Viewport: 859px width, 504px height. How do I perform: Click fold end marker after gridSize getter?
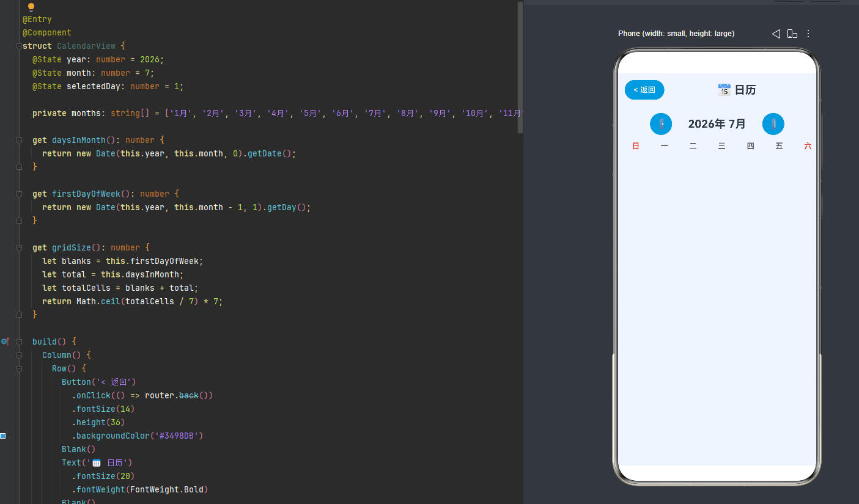(x=19, y=315)
